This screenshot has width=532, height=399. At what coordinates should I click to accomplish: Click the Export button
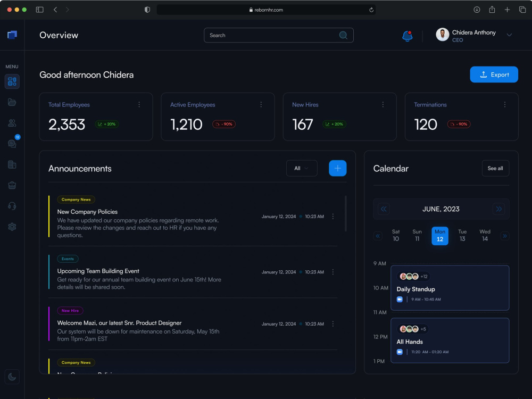pyautogui.click(x=494, y=74)
